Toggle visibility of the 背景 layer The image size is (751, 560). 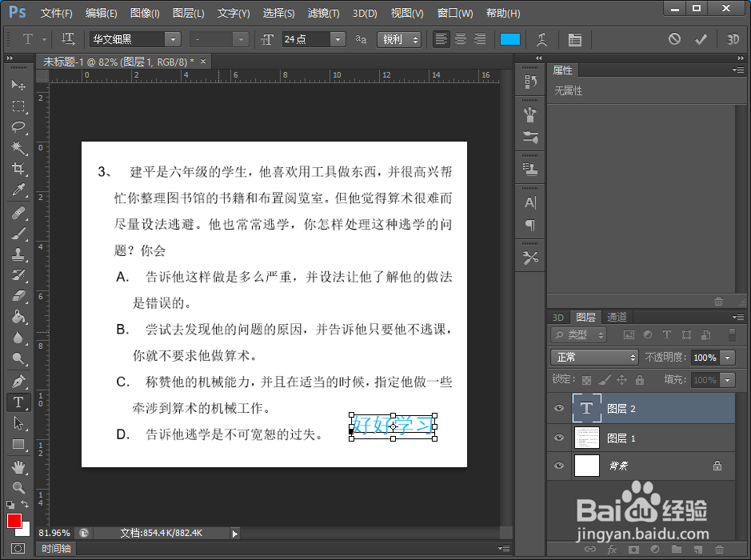[558, 466]
